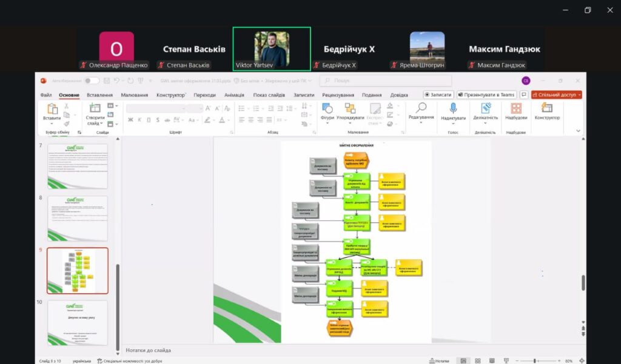Select slide 10 thumbnail in the slide panel
The height and width of the screenshot is (364, 621).
(x=78, y=322)
